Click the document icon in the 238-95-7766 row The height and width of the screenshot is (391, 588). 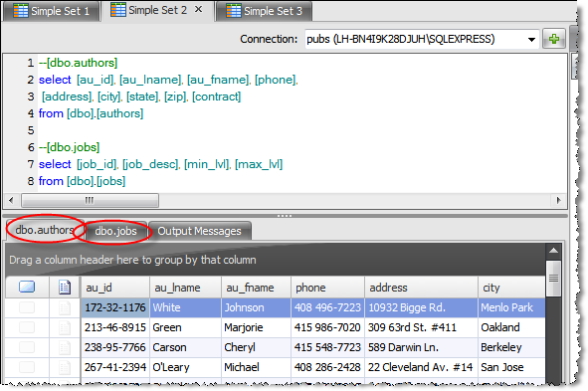click(65, 347)
